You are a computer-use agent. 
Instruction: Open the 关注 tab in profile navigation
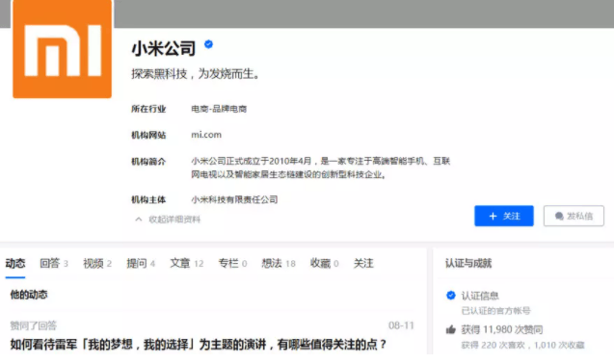[x=363, y=263]
